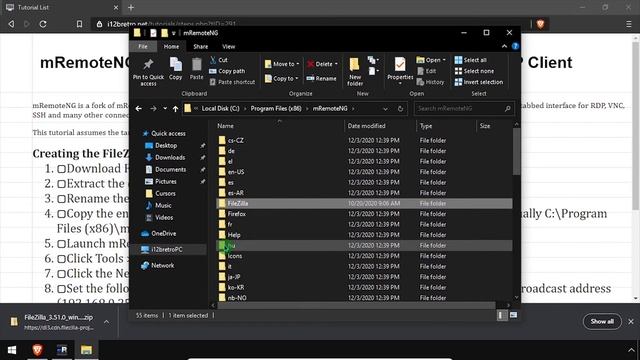Open Brave Shields icon
This screenshot has height=360, width=640.
click(540, 24)
